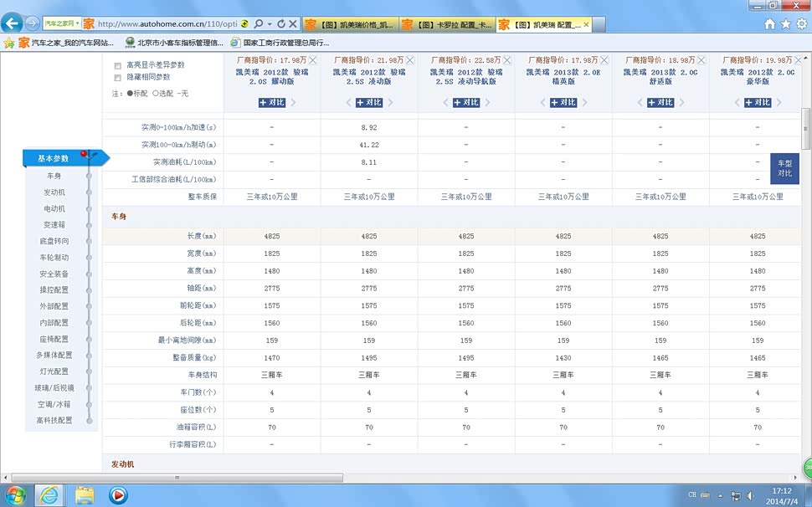Move 2.5S 凌动版 column left with arrow
The image size is (812, 507).
(348, 102)
